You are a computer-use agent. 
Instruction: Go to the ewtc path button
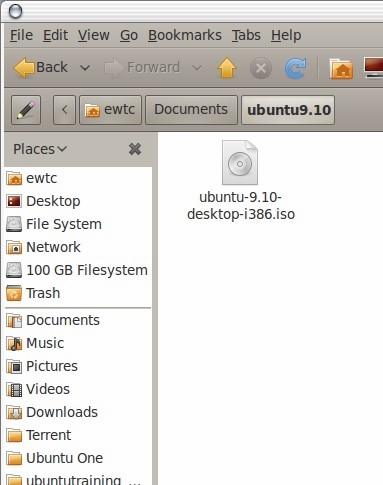pos(110,110)
